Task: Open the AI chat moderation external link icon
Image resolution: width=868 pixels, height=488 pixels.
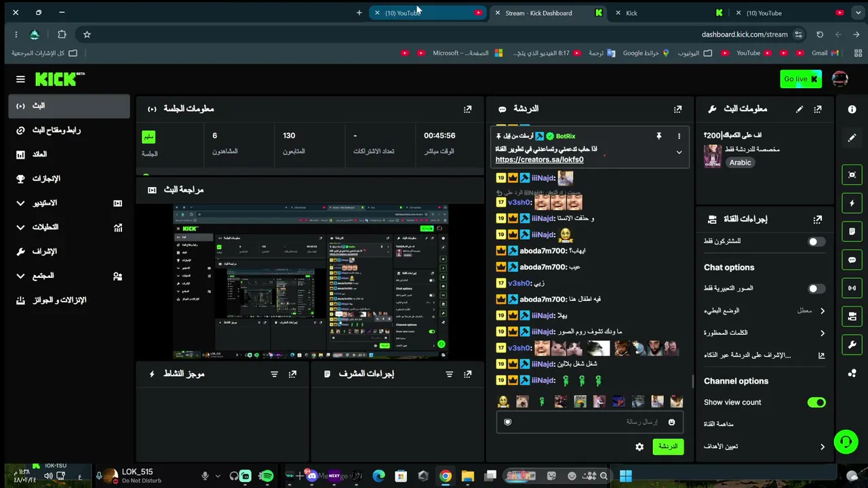Action: (821, 355)
